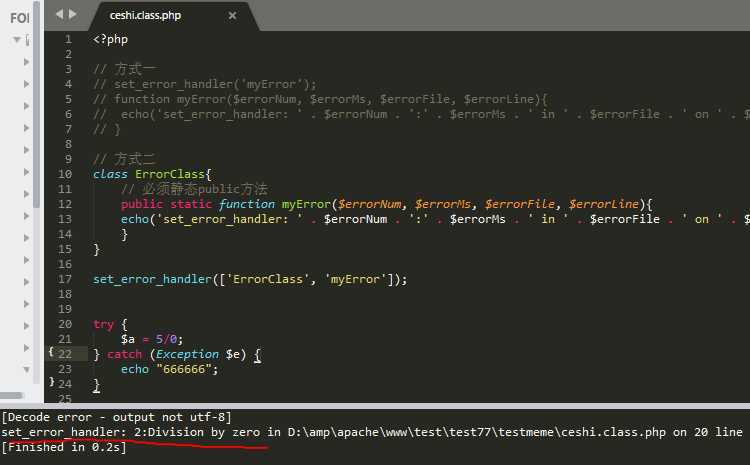Click the bracket marker beside line 24
750x465 pixels.
click(52, 382)
